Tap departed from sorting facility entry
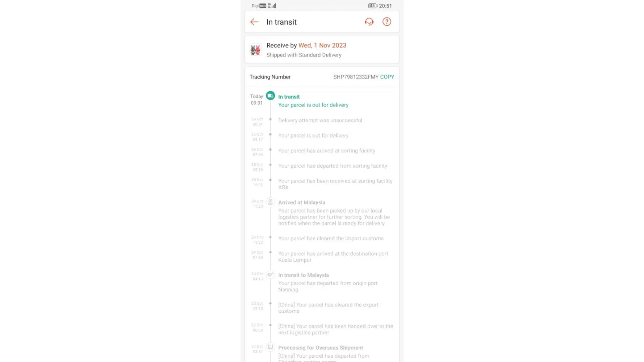This screenshot has width=644, height=362. [x=333, y=166]
